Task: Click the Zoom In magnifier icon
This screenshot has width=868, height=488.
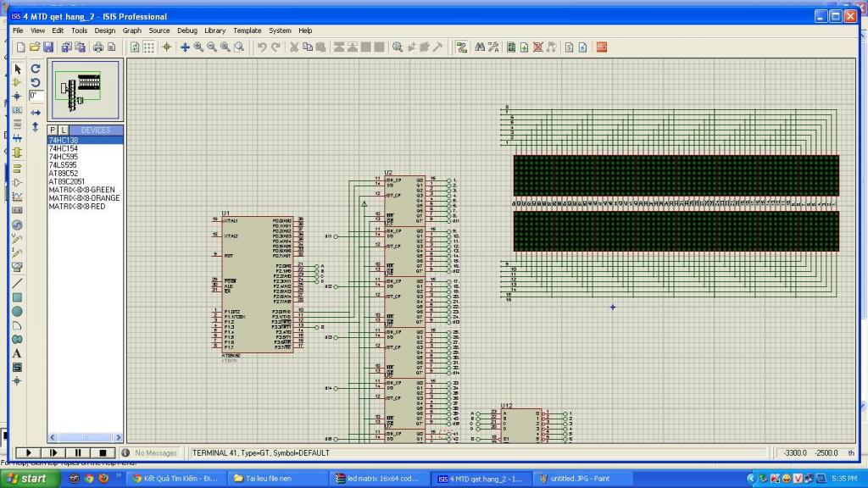Action: pos(198,47)
